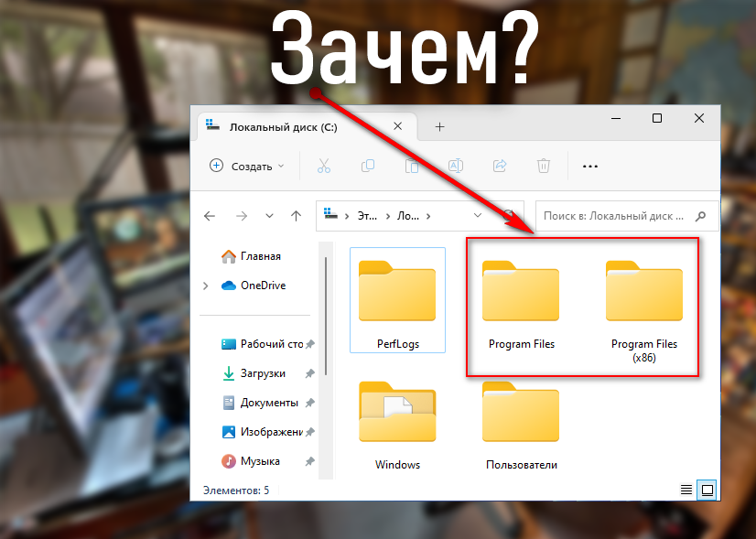Select the Пользователи folder
The width and height of the screenshot is (756, 539).
click(521, 425)
